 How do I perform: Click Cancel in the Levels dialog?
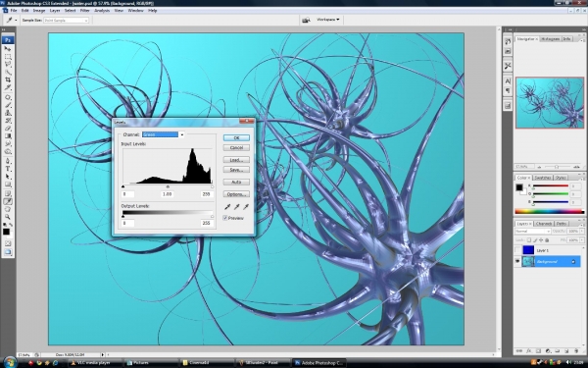[236, 147]
